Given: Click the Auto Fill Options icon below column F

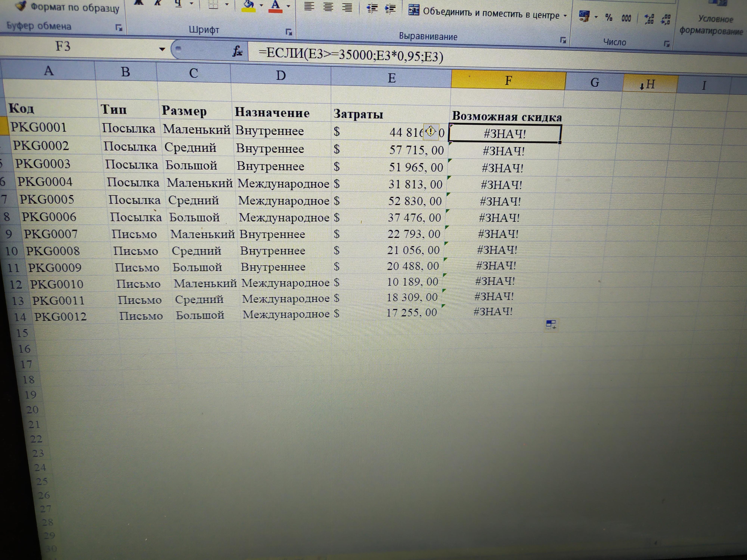Looking at the screenshot, I should pyautogui.click(x=551, y=324).
